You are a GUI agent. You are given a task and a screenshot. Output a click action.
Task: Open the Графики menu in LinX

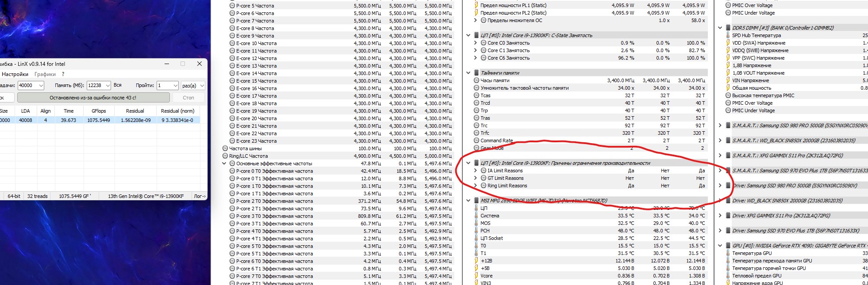point(45,74)
